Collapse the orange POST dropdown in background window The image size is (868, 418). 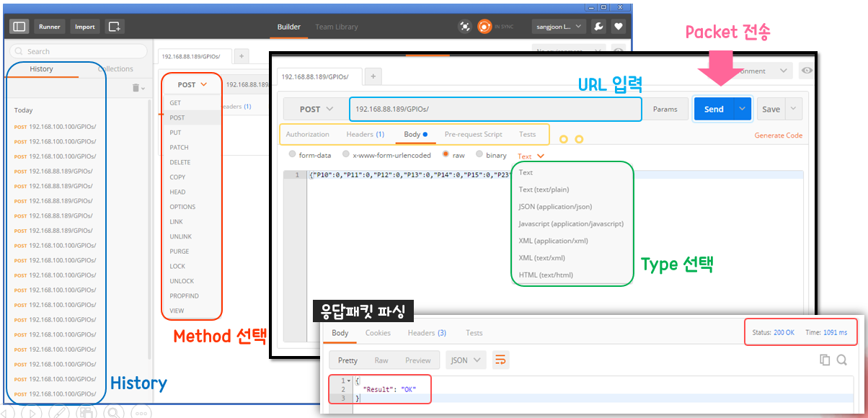point(192,84)
